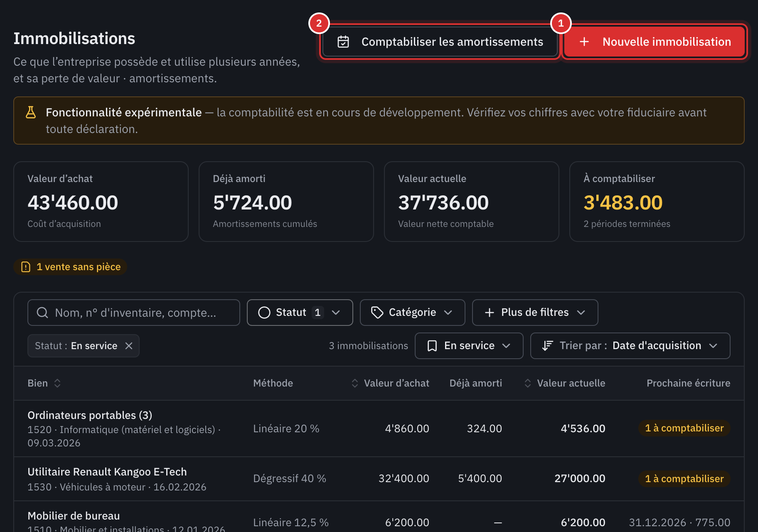Open the Valeur d'achat summary card
The height and width of the screenshot is (532, 758).
click(101, 202)
